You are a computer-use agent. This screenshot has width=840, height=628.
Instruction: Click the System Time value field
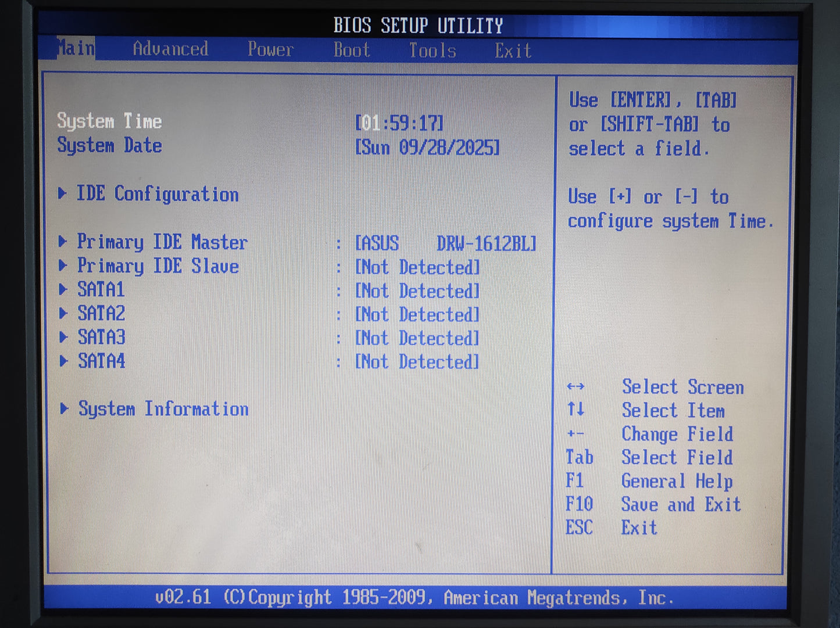pos(399,123)
